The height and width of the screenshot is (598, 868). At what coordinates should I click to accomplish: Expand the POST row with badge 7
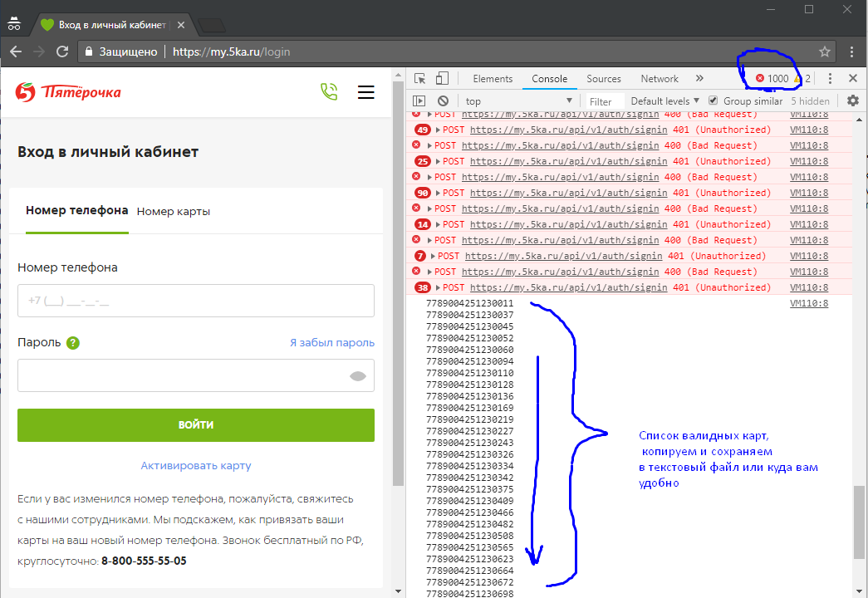[433, 257]
